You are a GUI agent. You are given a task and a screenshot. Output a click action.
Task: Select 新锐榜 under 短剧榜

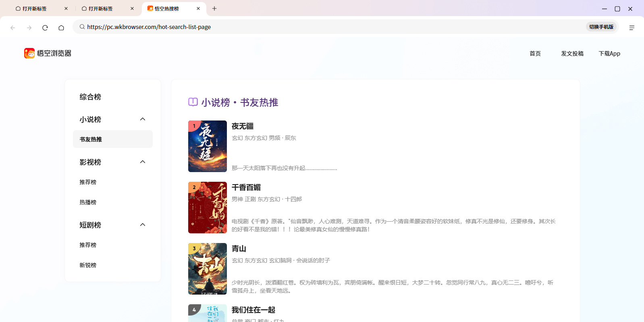click(88, 265)
